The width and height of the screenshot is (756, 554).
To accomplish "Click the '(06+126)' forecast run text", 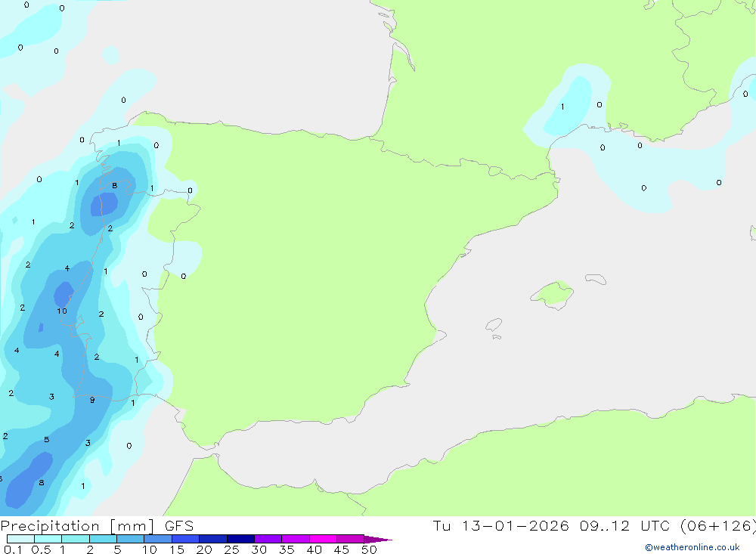I will coord(718,526).
